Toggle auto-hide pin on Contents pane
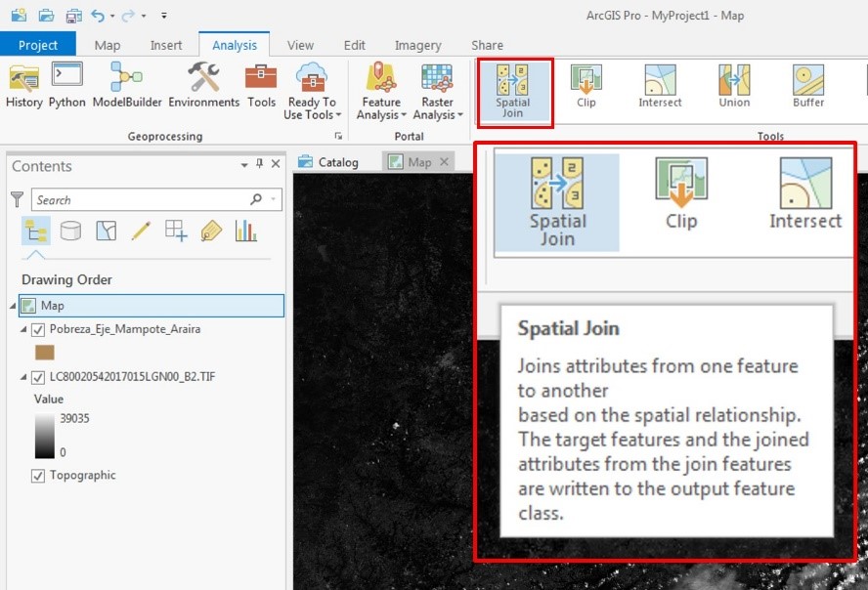 coord(260,164)
